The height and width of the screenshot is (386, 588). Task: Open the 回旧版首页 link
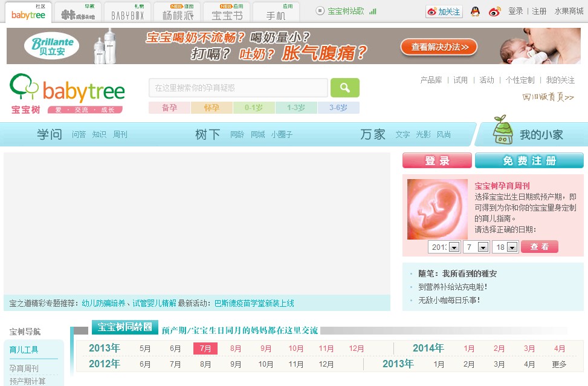tap(548, 97)
